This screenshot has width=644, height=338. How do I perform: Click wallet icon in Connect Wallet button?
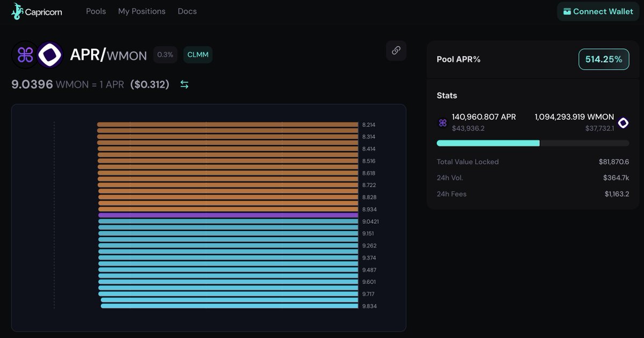(567, 11)
